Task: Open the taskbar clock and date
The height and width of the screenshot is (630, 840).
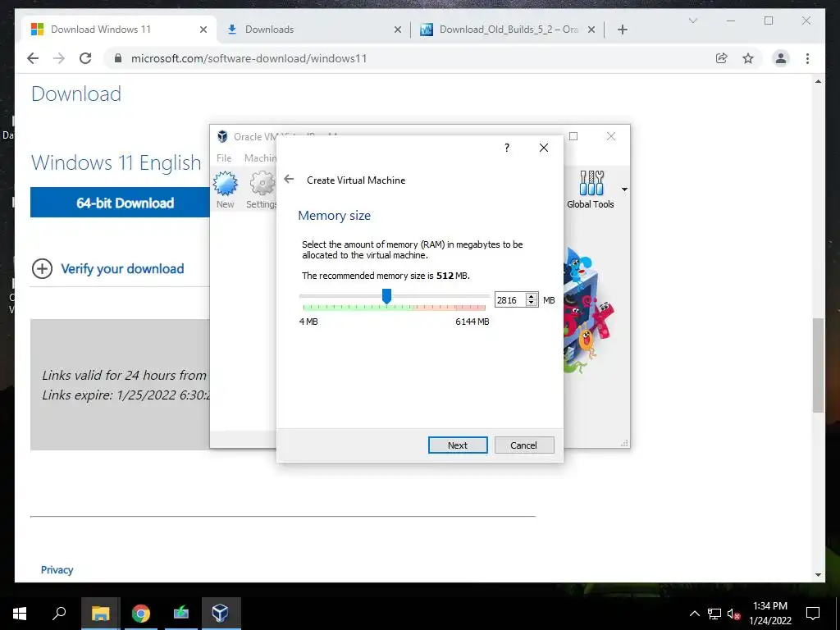Action: tap(769, 614)
